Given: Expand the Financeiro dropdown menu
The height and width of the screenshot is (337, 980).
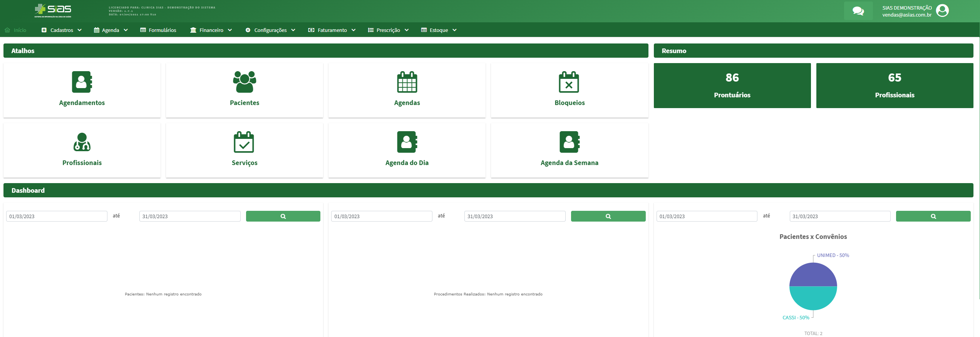Looking at the screenshot, I should 211,30.
